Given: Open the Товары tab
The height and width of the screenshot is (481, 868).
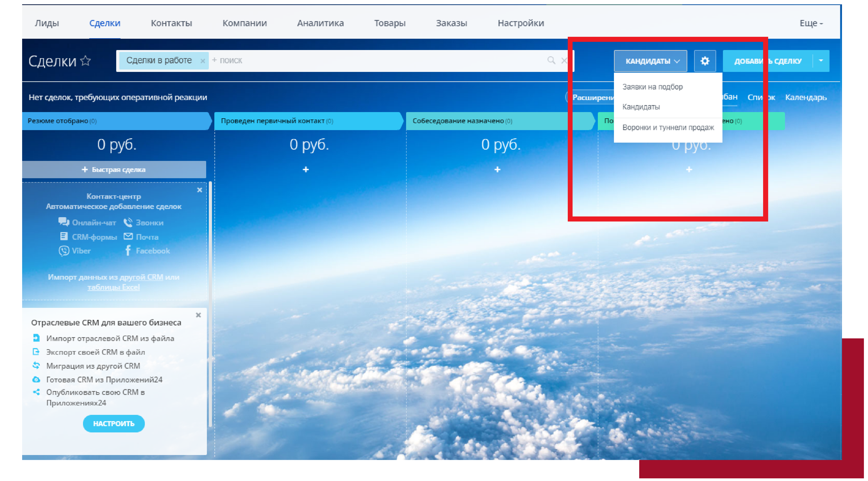Looking at the screenshot, I should (x=389, y=23).
